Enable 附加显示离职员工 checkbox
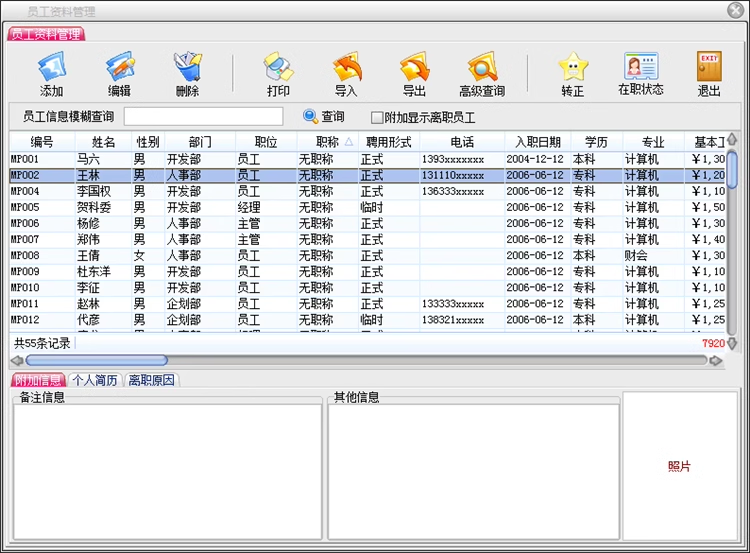The width and height of the screenshot is (750, 553). coord(377,117)
